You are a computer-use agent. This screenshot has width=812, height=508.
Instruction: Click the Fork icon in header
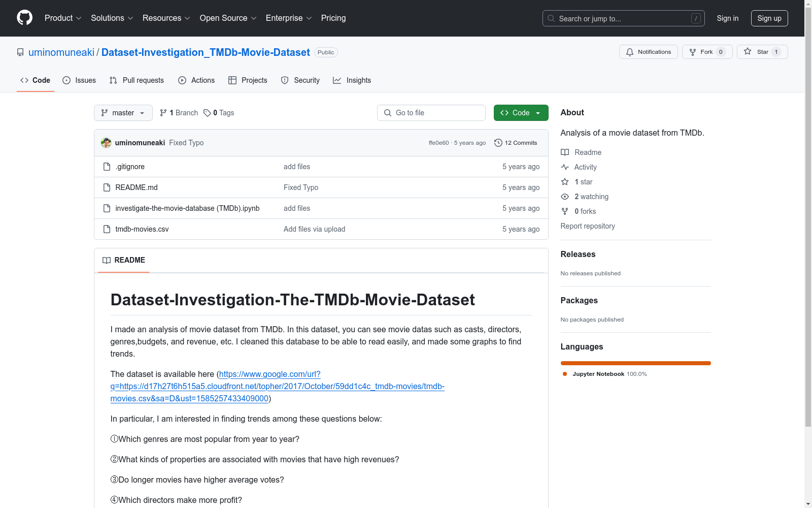coord(693,52)
